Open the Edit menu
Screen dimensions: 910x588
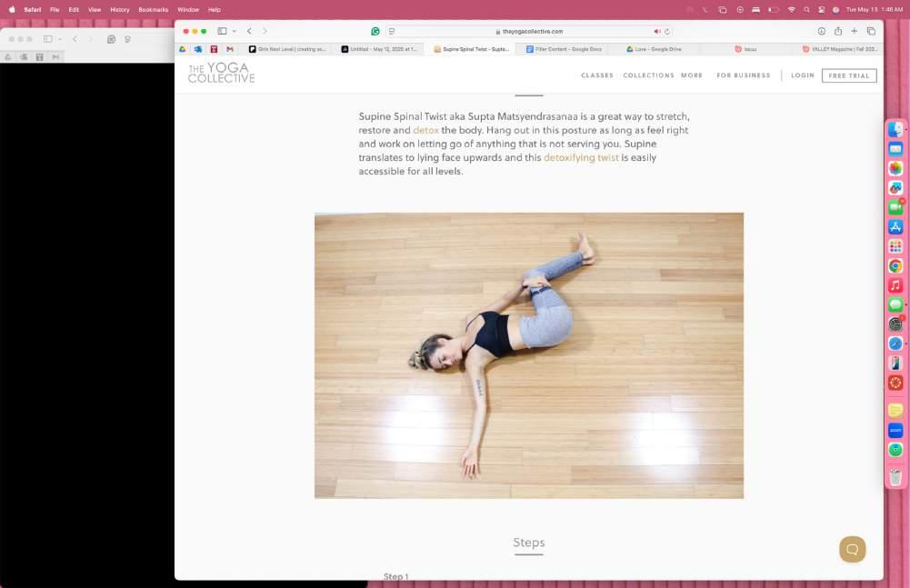click(74, 9)
